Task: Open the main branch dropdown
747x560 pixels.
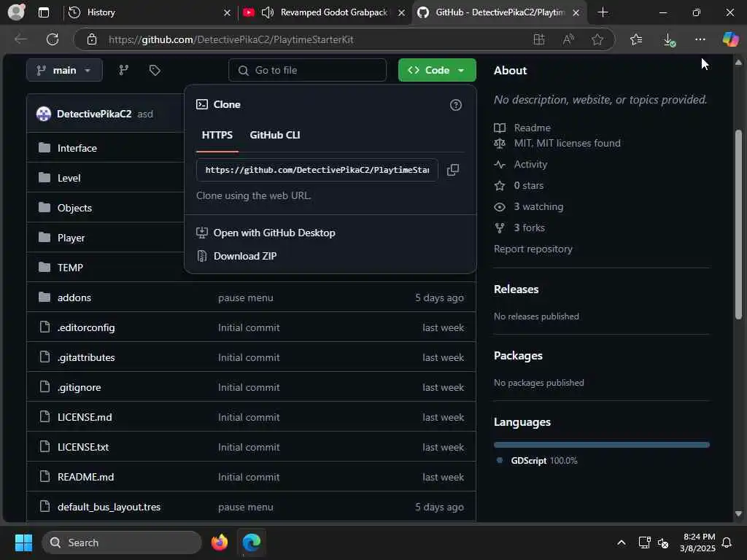Action: point(64,71)
